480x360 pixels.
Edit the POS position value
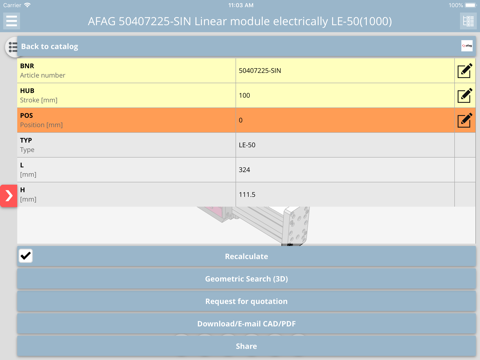tap(465, 120)
